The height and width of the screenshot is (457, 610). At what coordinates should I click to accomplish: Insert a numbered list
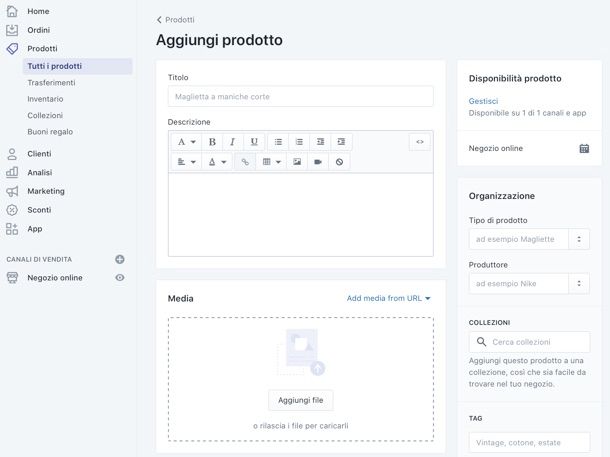[299, 142]
